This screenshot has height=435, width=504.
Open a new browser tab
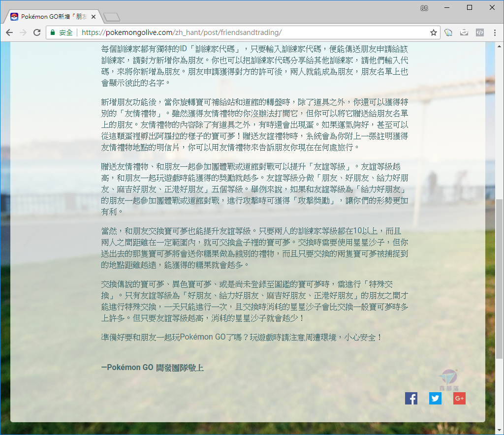(x=112, y=17)
